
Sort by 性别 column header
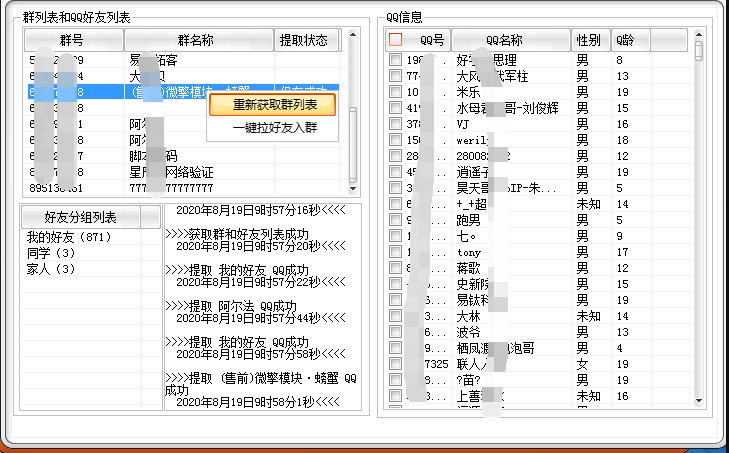pos(590,40)
